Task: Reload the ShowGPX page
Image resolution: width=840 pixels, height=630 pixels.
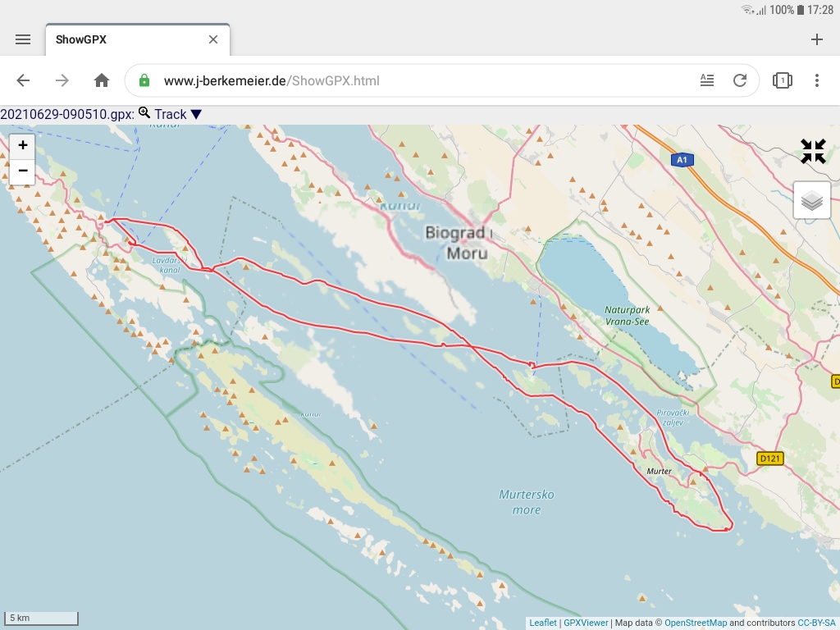Action: [740, 80]
